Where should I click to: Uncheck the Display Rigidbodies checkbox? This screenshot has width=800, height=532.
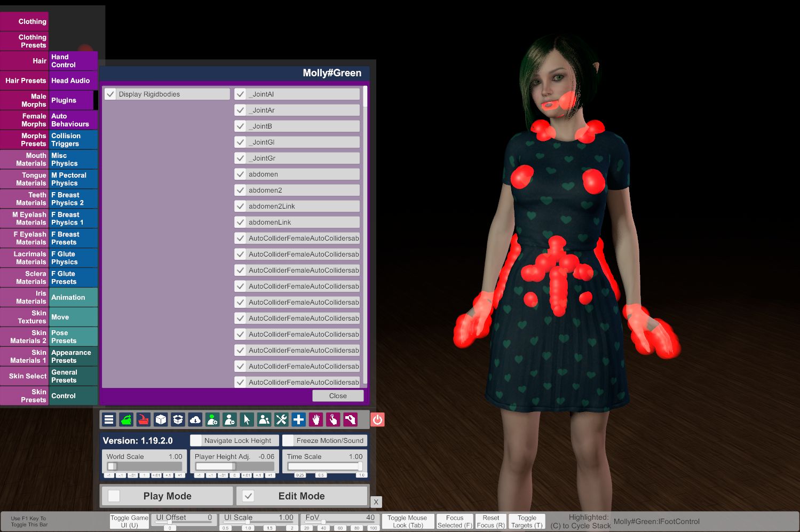110,93
